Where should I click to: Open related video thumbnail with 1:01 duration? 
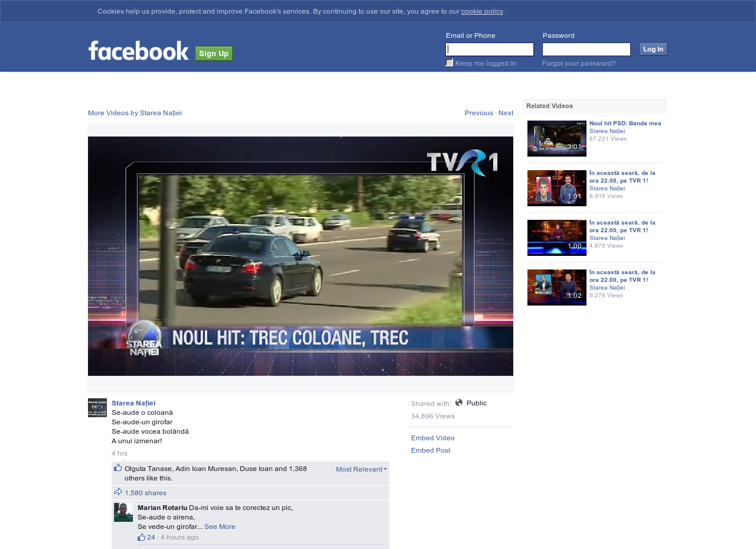557,188
